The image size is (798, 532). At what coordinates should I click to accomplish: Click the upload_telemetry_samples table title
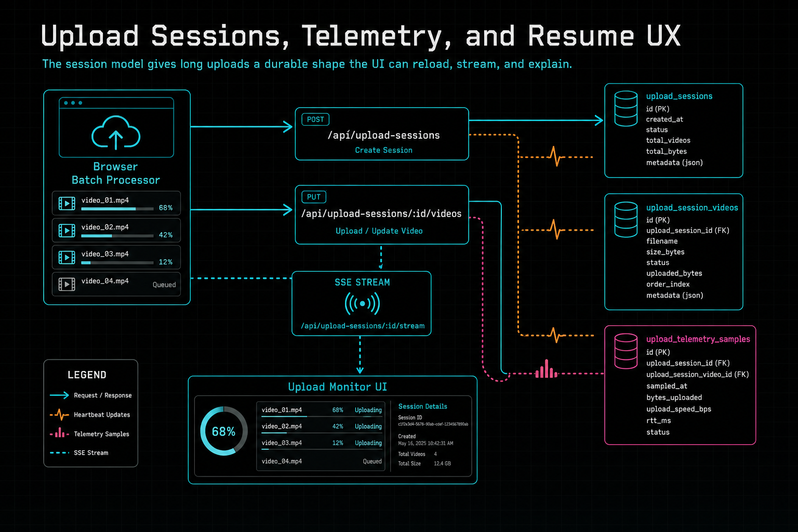pos(698,339)
